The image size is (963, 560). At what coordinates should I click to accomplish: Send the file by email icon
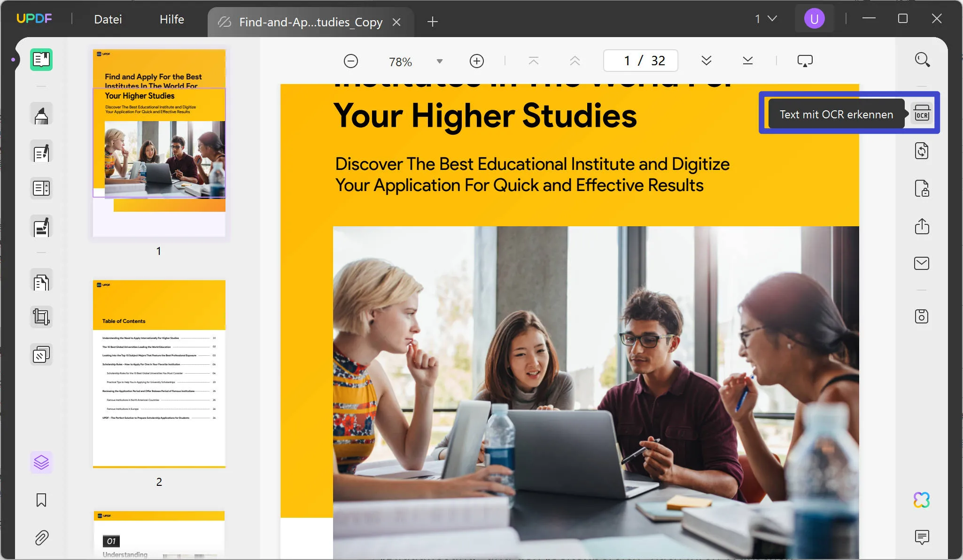[x=922, y=263]
